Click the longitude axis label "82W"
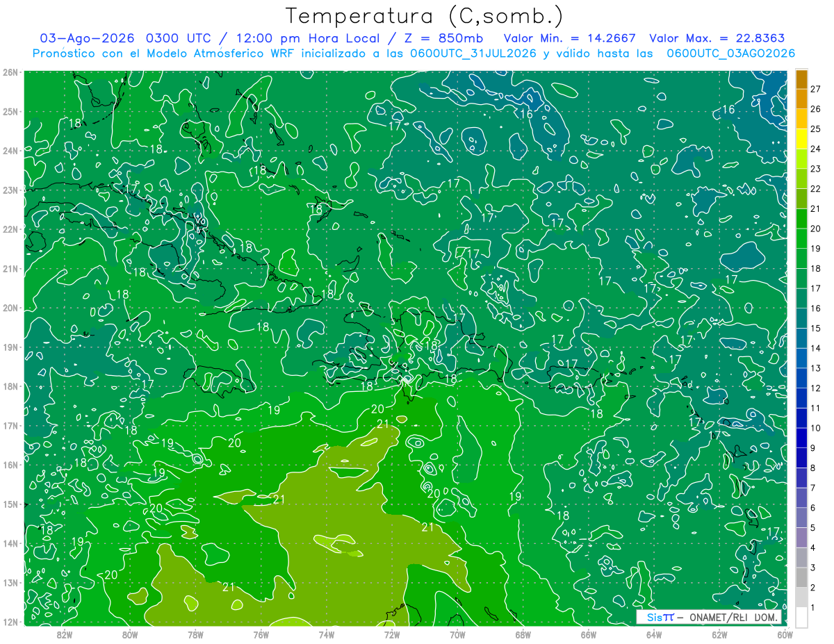 point(64,634)
